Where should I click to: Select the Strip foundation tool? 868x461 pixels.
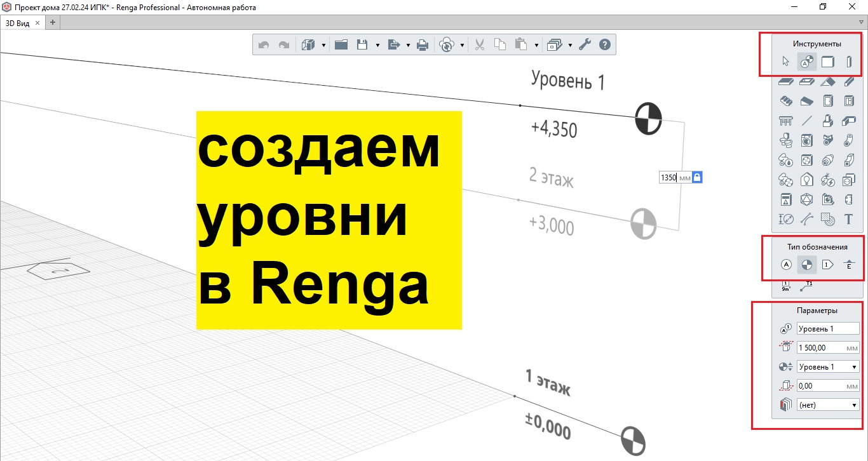[x=848, y=121]
